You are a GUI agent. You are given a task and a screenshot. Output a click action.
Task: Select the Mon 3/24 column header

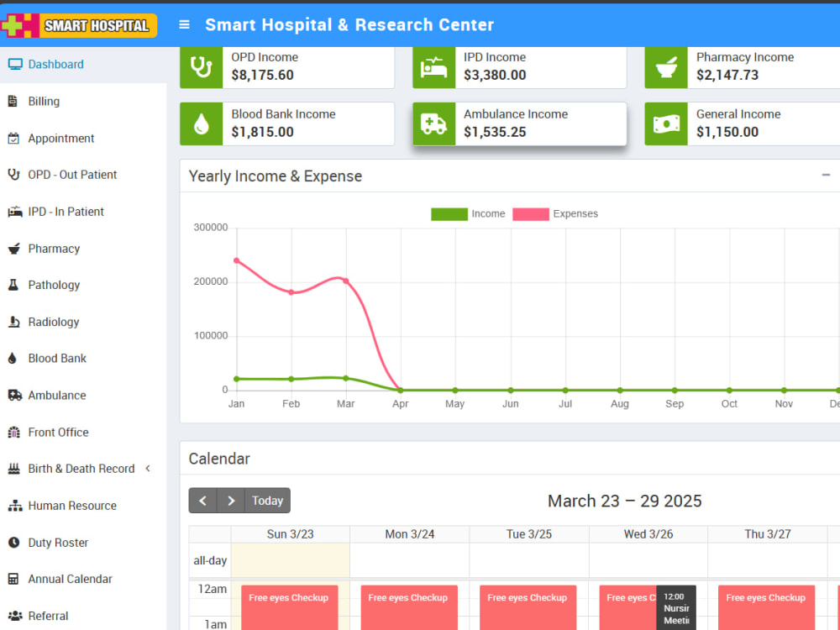tap(410, 534)
